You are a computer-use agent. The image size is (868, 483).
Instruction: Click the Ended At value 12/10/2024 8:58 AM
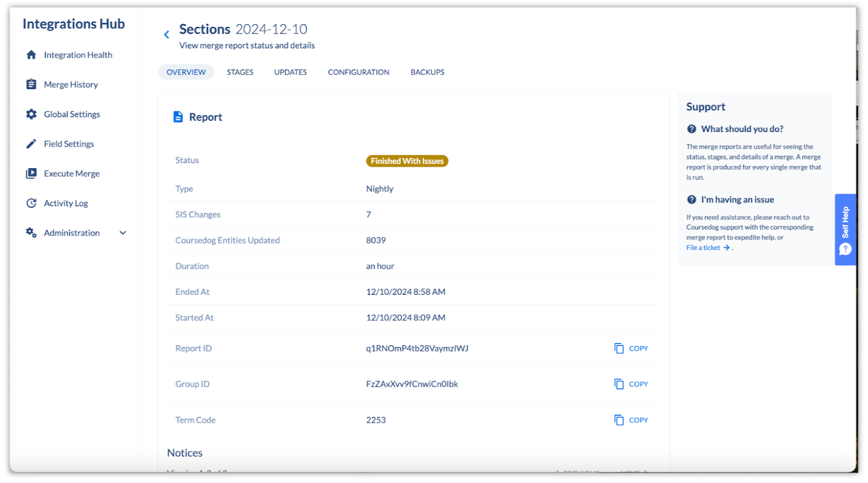click(406, 292)
